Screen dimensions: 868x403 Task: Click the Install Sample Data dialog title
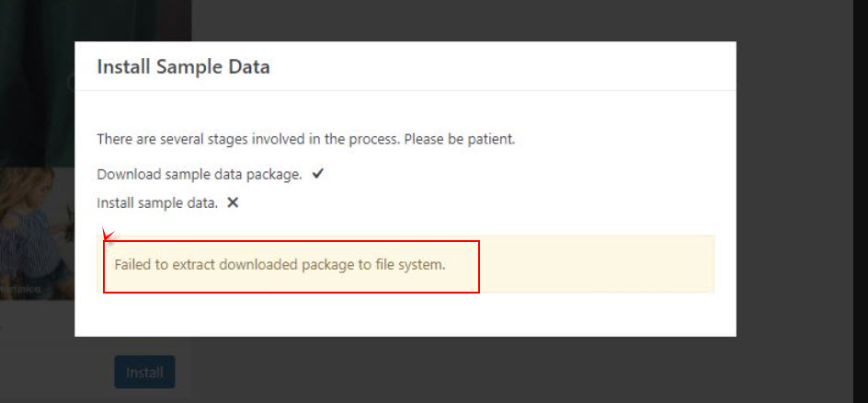click(183, 67)
